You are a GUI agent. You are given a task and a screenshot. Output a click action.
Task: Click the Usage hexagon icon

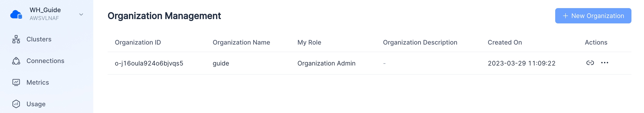[x=16, y=104]
